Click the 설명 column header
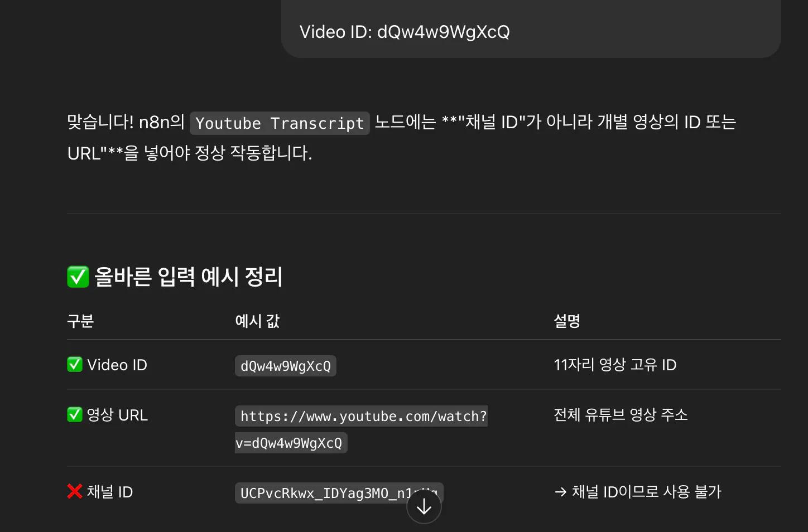 tap(567, 321)
